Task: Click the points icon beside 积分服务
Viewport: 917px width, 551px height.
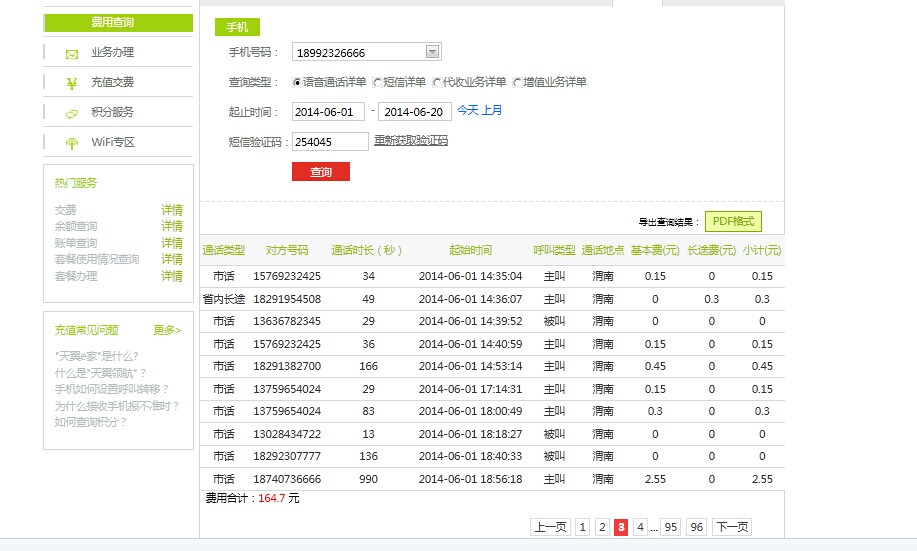Action: pyautogui.click(x=71, y=113)
